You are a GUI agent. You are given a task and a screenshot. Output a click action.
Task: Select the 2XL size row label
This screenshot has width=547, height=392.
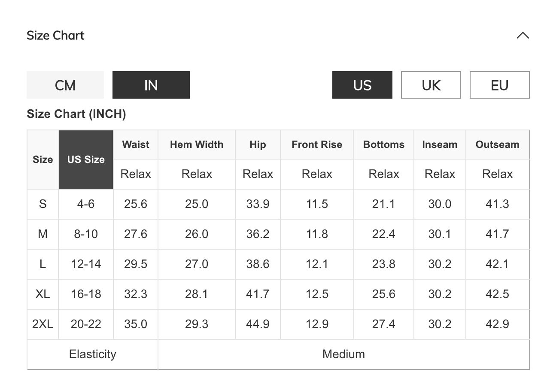pos(43,324)
